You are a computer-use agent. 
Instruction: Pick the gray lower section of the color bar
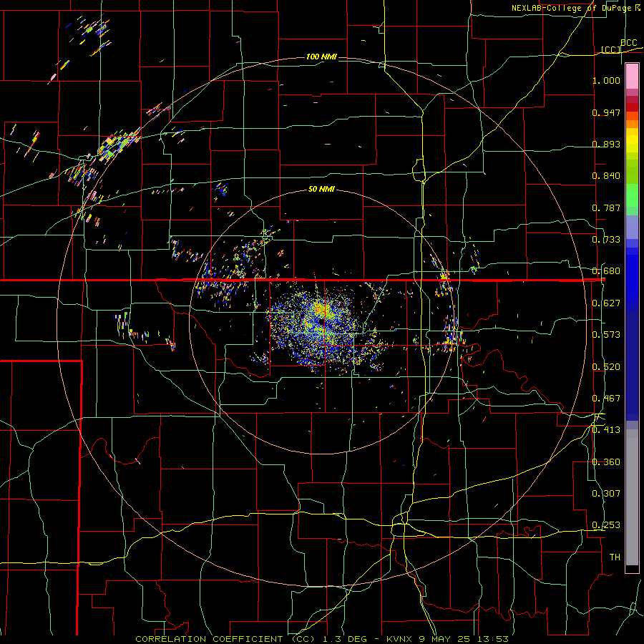(632, 497)
